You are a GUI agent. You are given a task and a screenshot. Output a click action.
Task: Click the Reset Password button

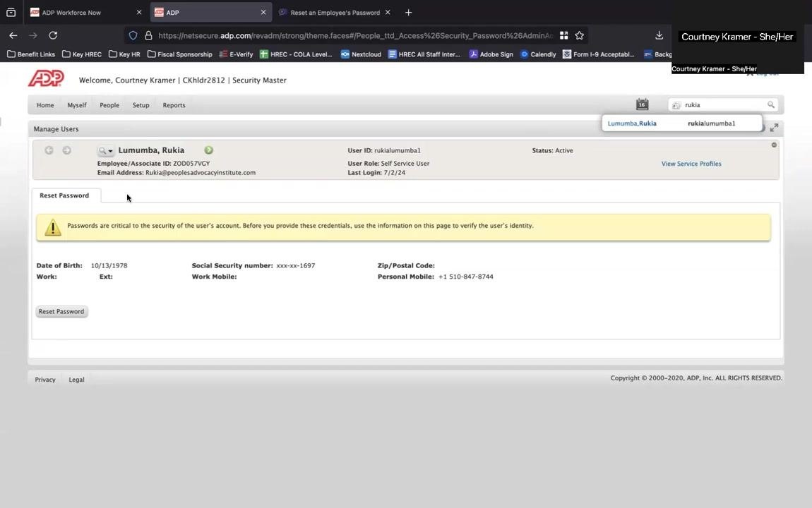click(61, 311)
